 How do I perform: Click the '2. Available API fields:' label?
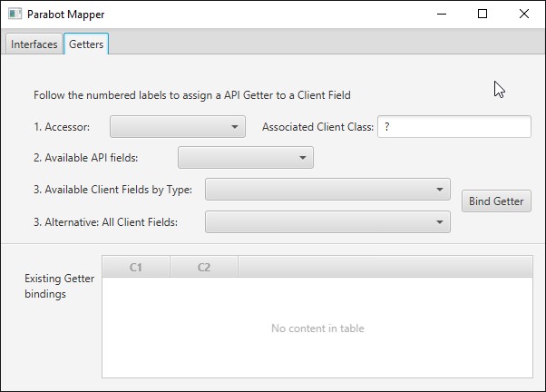(85, 158)
